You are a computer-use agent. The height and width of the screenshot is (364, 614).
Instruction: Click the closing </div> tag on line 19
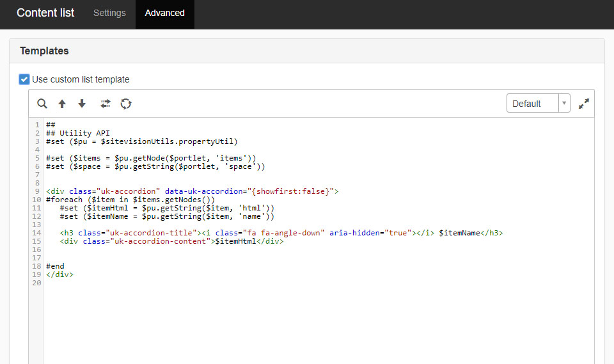tap(59, 274)
